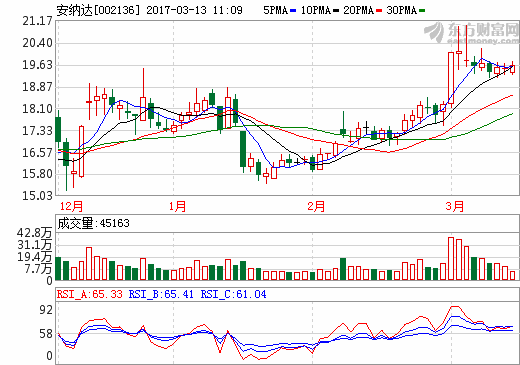Image resolution: width=520 pixels, height=365 pixels.
Task: Click the 5PMA legend label
Action: pyautogui.click(x=275, y=10)
